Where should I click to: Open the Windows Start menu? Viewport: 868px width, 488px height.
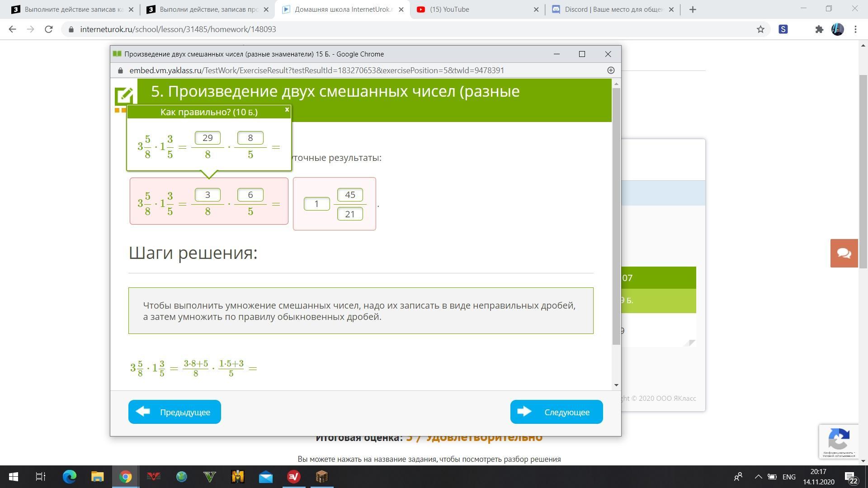pos(13,476)
